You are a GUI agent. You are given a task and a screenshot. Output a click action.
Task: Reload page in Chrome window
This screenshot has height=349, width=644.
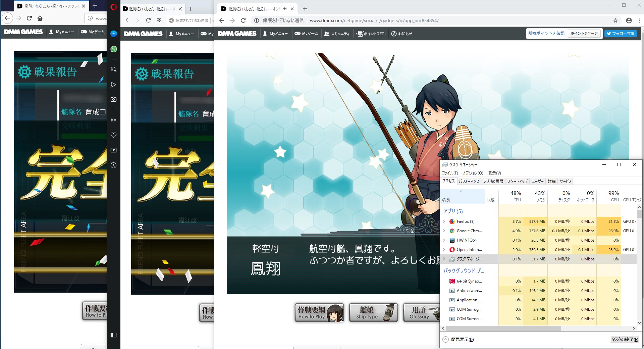[x=244, y=20]
